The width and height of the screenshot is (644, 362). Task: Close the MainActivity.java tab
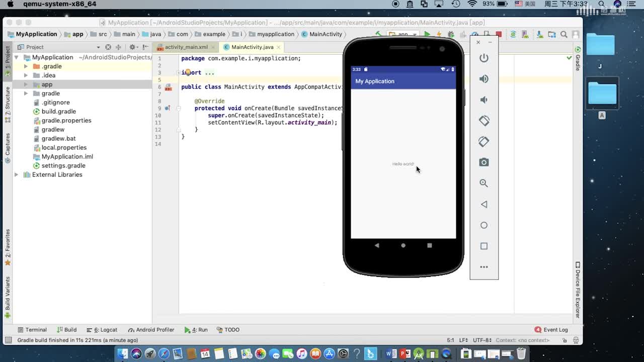pyautogui.click(x=279, y=47)
